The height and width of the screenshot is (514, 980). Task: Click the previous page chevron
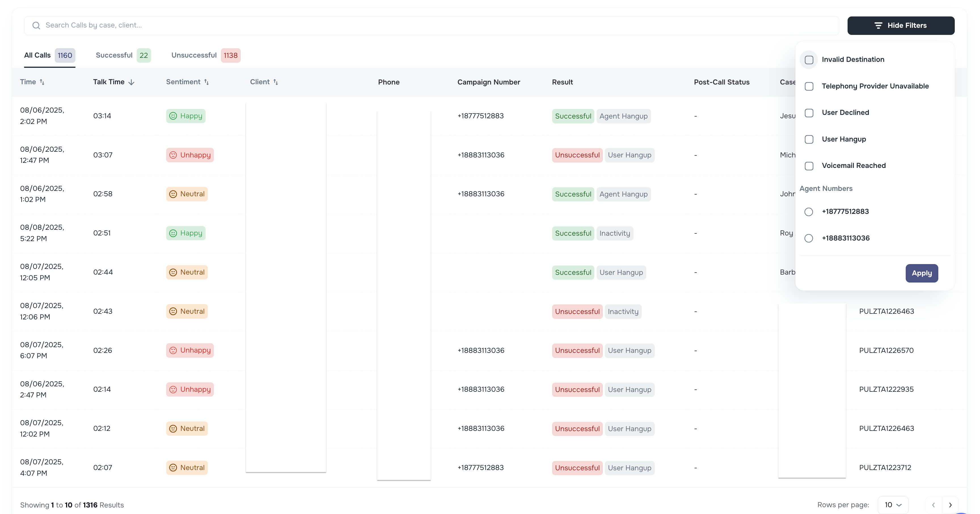(x=933, y=505)
